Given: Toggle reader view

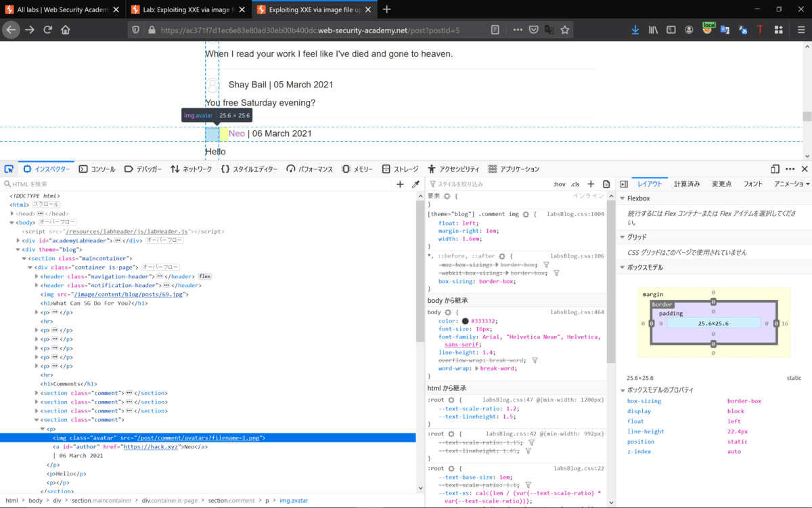Looking at the screenshot, I should 495,30.
